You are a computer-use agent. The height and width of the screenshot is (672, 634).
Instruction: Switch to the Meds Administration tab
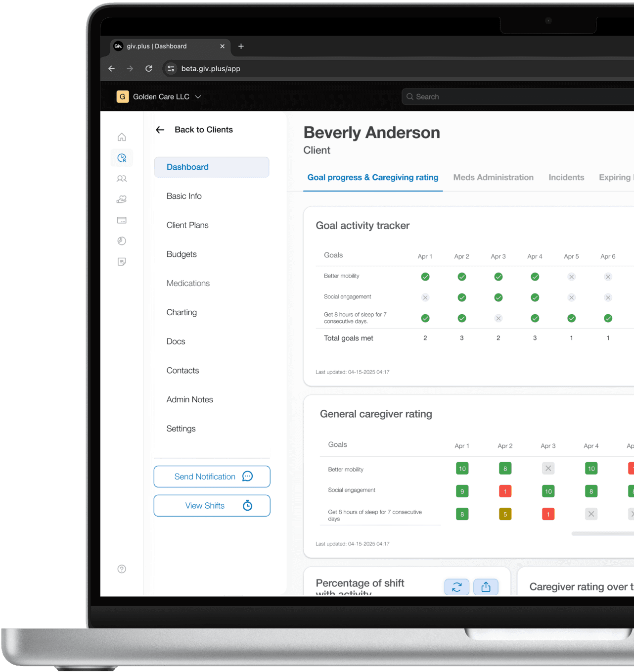494,177
